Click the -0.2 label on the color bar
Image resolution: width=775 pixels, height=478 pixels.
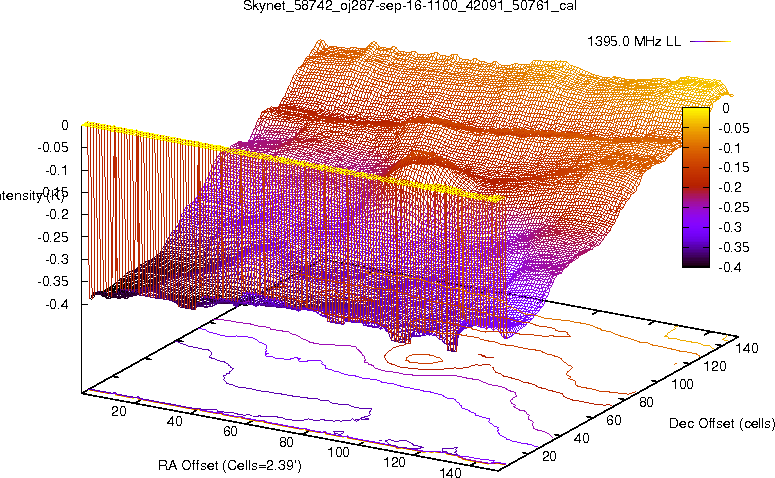730,187
